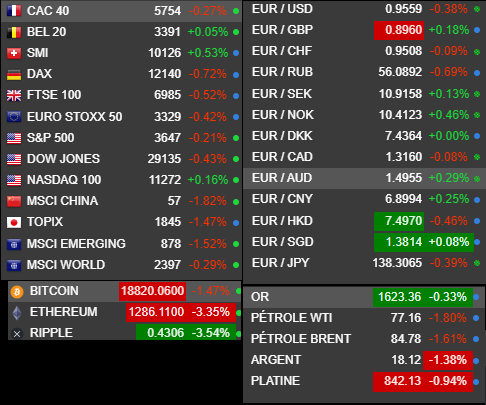The height and width of the screenshot is (405, 486).
Task: Click the Ethereum diamond logo icon
Action: tap(17, 313)
